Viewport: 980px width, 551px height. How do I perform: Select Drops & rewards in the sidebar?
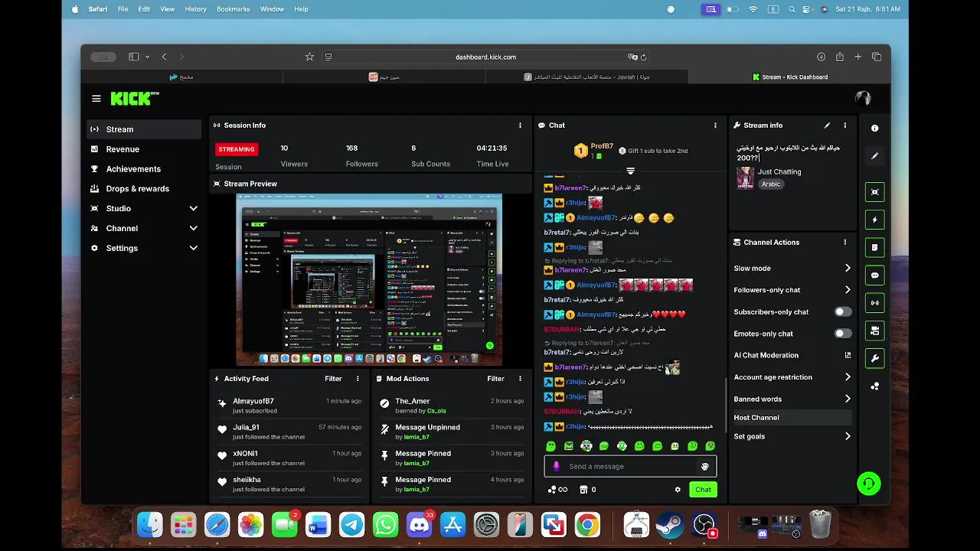pos(144,188)
